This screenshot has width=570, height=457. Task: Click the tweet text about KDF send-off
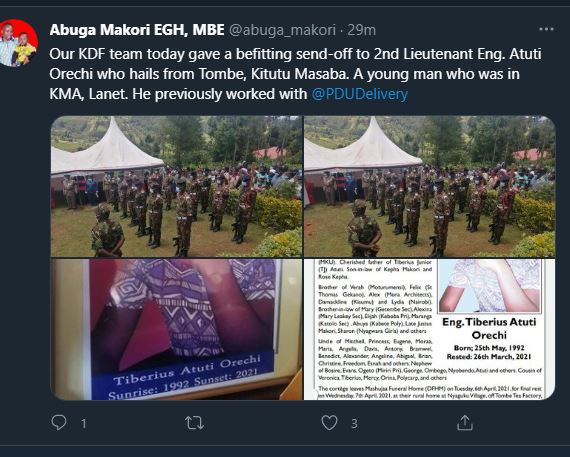point(295,74)
